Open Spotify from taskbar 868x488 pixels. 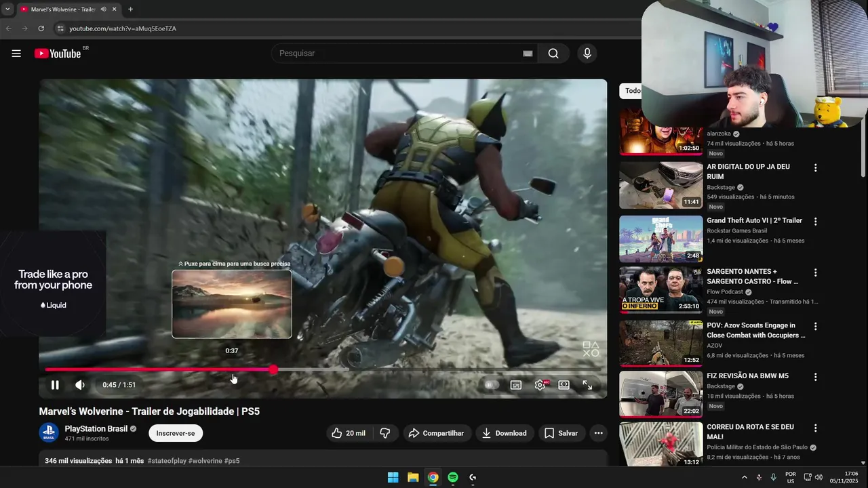click(453, 477)
